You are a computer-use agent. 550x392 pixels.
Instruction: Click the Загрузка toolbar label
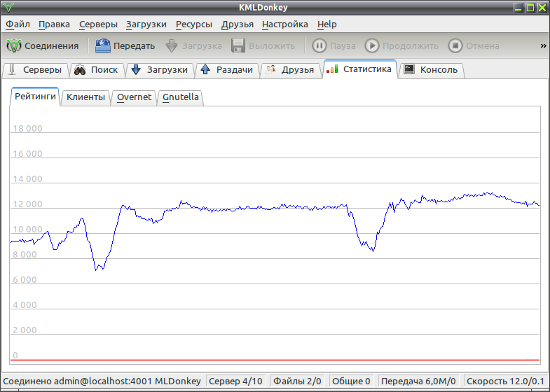pos(202,46)
